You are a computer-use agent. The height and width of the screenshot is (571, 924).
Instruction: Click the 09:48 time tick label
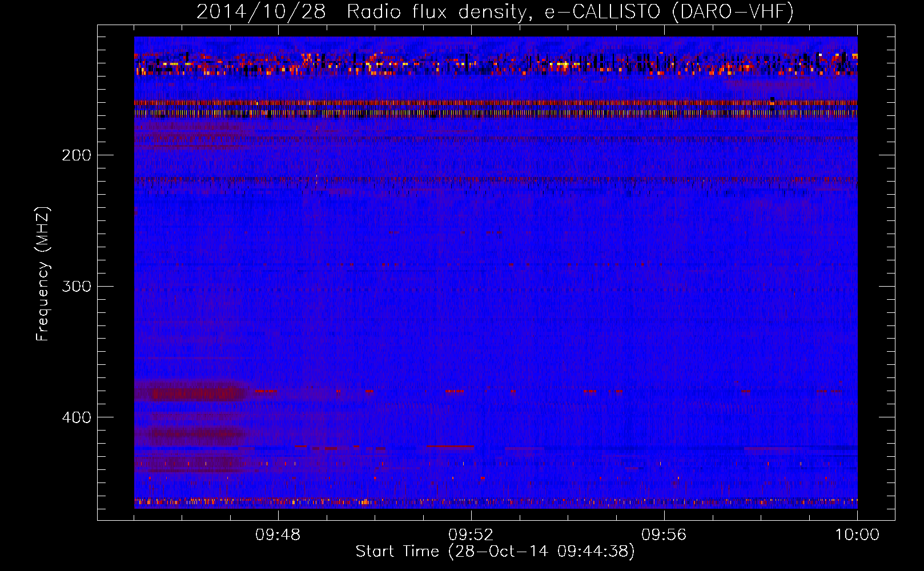278,535
